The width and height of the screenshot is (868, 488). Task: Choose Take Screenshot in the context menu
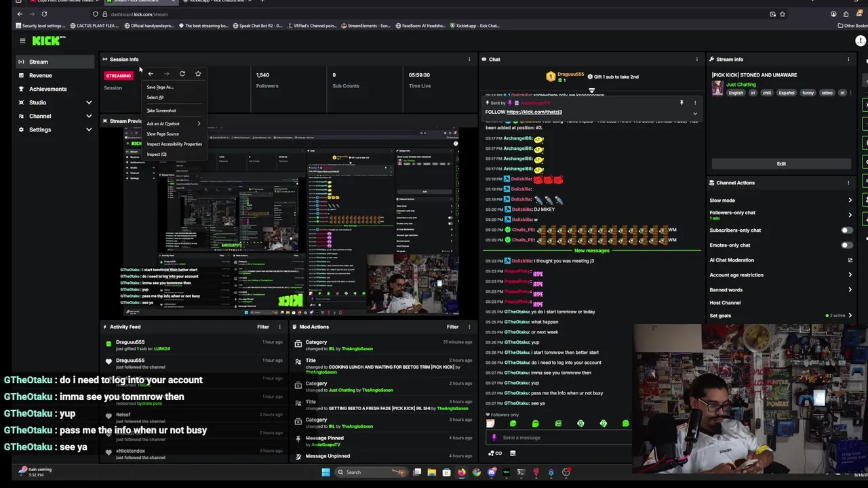pos(174,110)
